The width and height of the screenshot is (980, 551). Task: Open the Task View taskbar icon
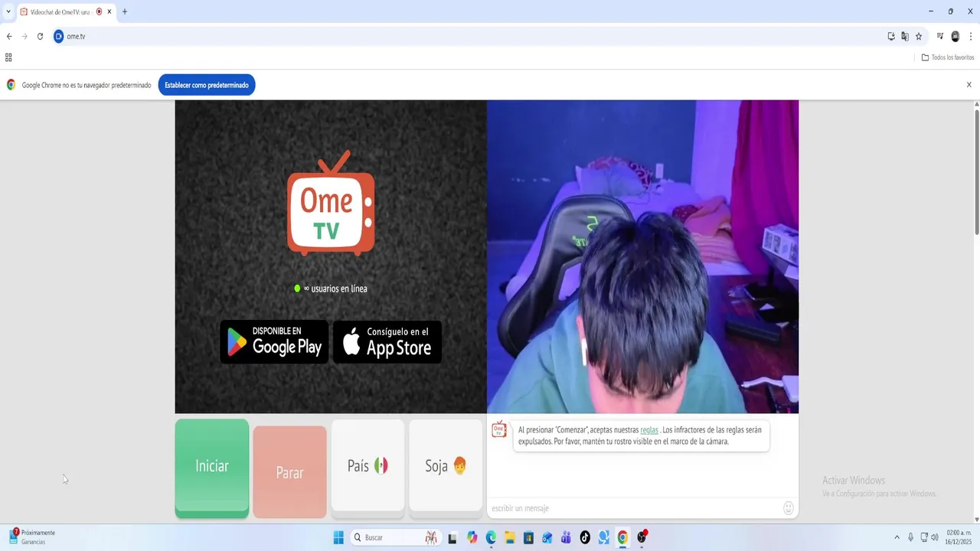(x=452, y=538)
